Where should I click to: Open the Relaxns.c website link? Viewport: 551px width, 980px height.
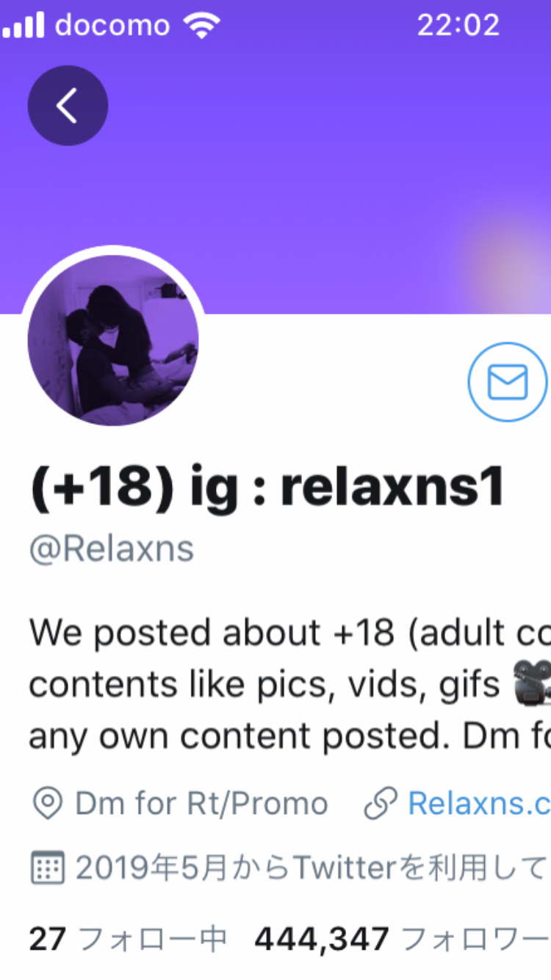pyautogui.click(x=479, y=804)
